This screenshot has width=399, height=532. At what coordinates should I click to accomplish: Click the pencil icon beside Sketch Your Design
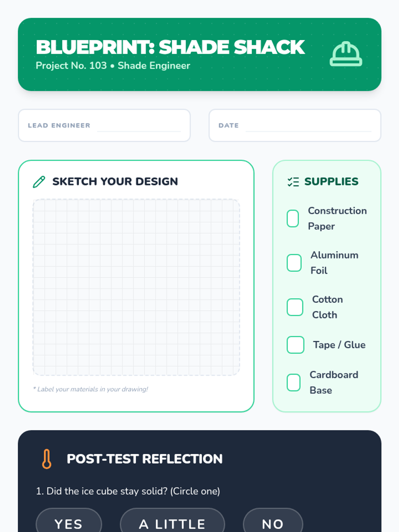pos(39,182)
